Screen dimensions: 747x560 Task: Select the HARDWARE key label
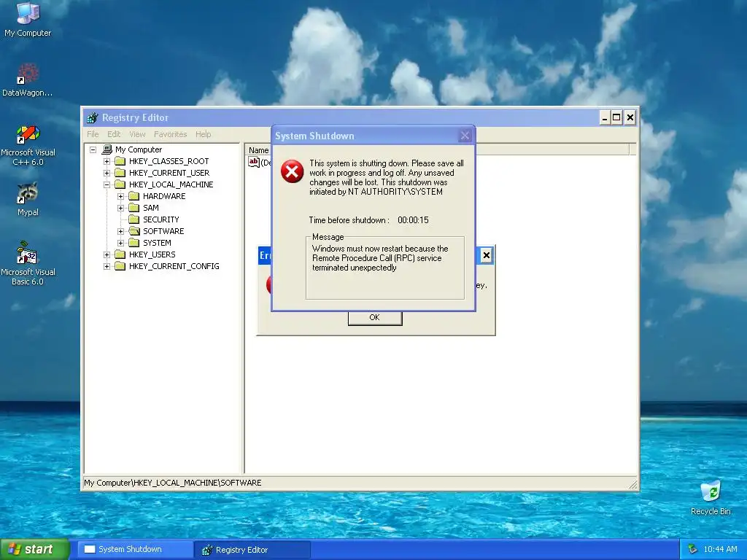click(164, 196)
